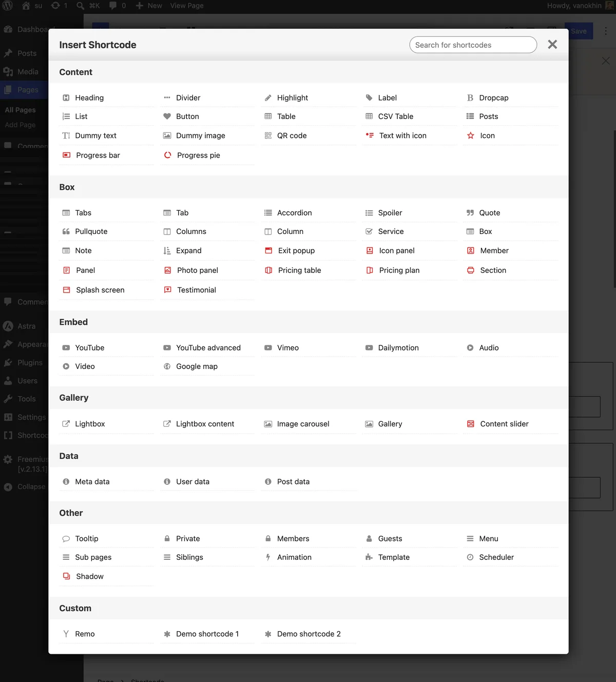Click the Divider shortcode icon
Image resolution: width=616 pixels, height=682 pixels.
coord(167,98)
